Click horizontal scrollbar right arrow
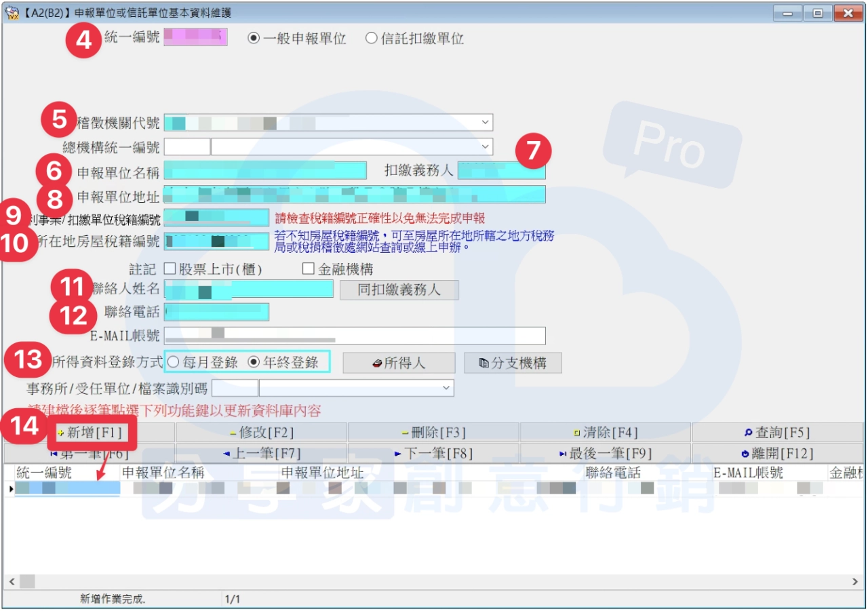The height and width of the screenshot is (611, 868). point(855,582)
